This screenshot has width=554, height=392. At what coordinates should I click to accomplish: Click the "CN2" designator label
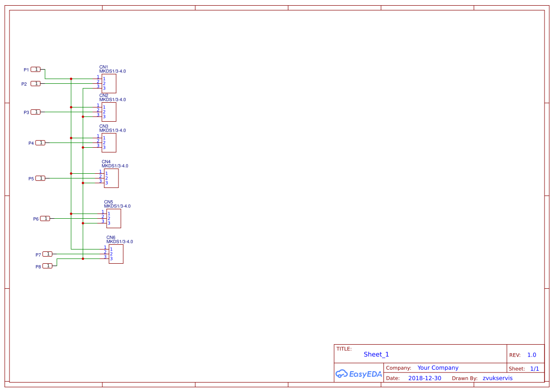point(103,96)
